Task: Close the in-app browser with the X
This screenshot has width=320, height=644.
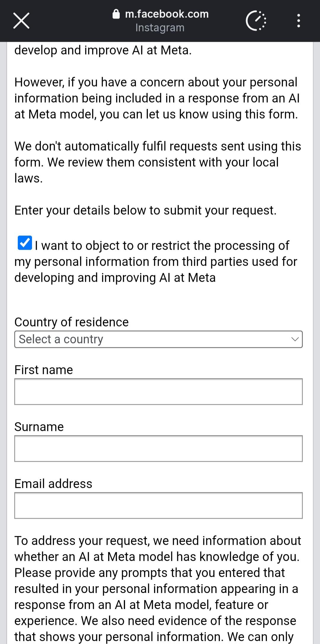Action: pos(21,21)
